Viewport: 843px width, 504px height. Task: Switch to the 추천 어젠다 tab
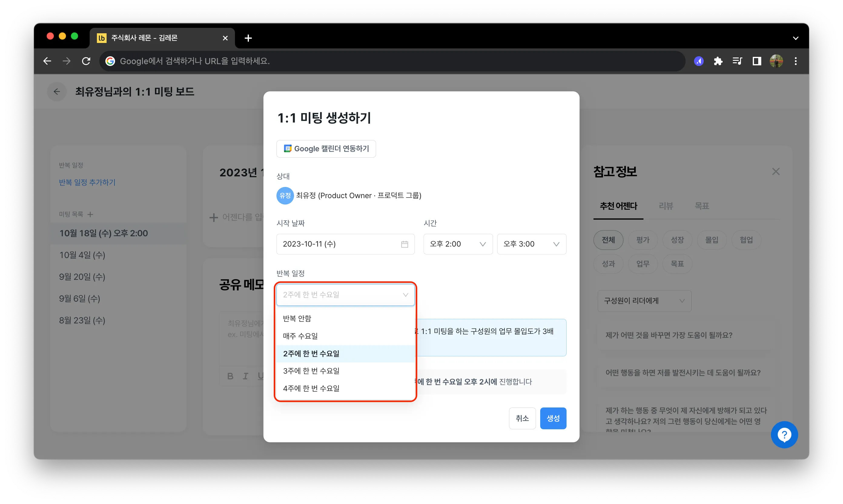(x=618, y=206)
